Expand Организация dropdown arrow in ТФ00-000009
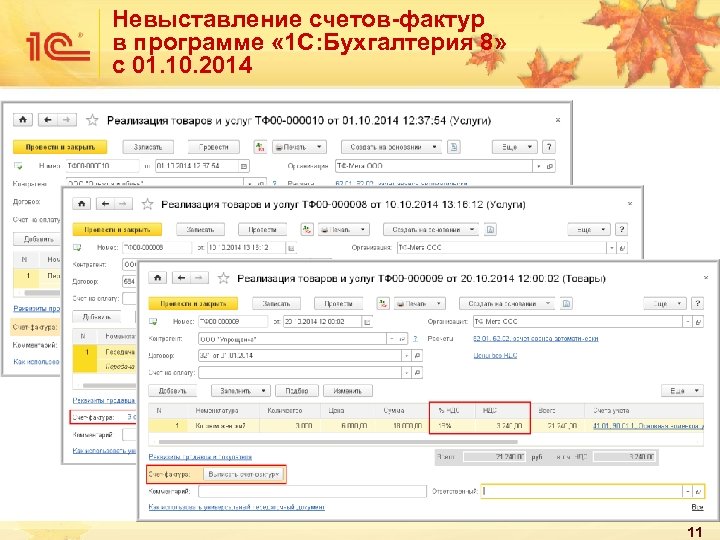 coord(687,322)
